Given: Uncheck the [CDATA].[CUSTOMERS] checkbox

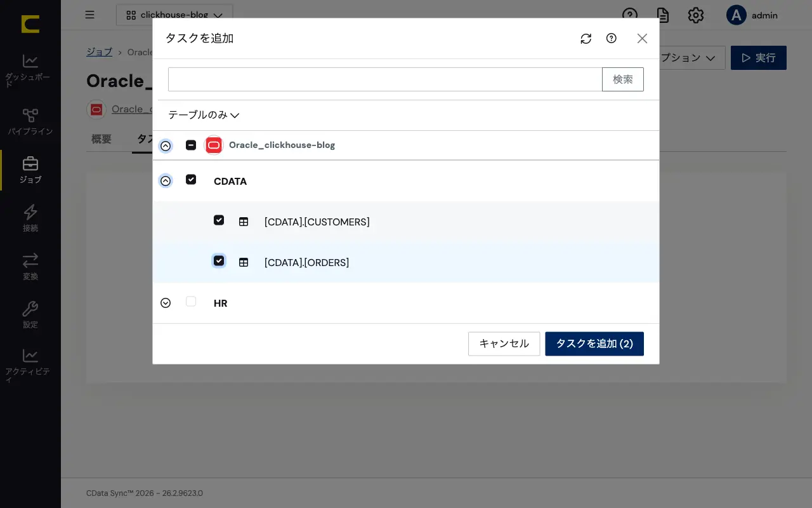Looking at the screenshot, I should (219, 220).
